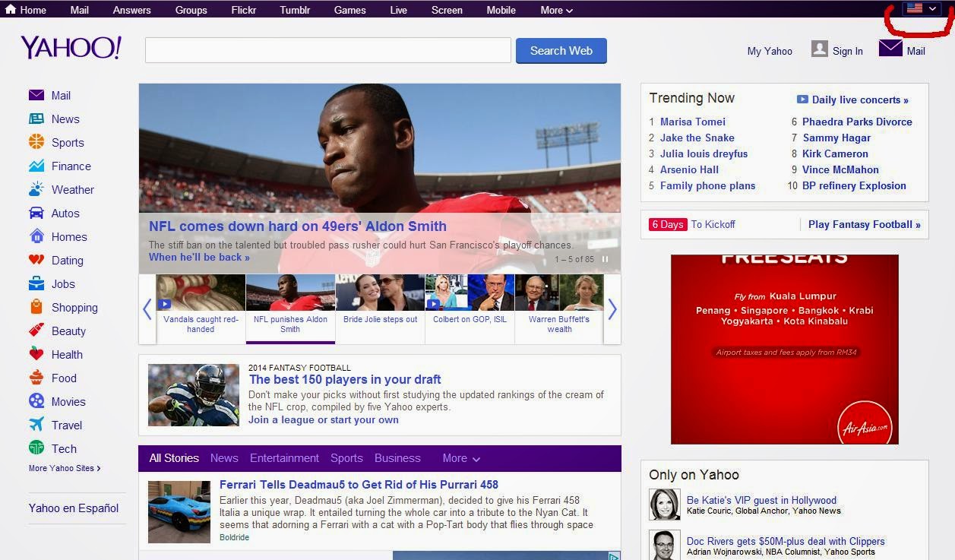Click the Jobs briefcase icon

[x=36, y=283]
